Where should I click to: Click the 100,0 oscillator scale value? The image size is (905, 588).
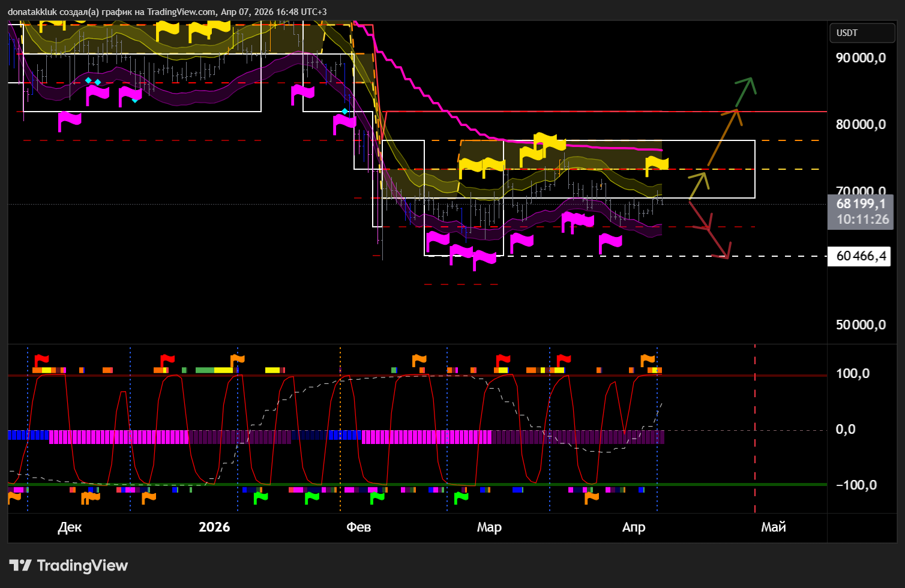(853, 374)
